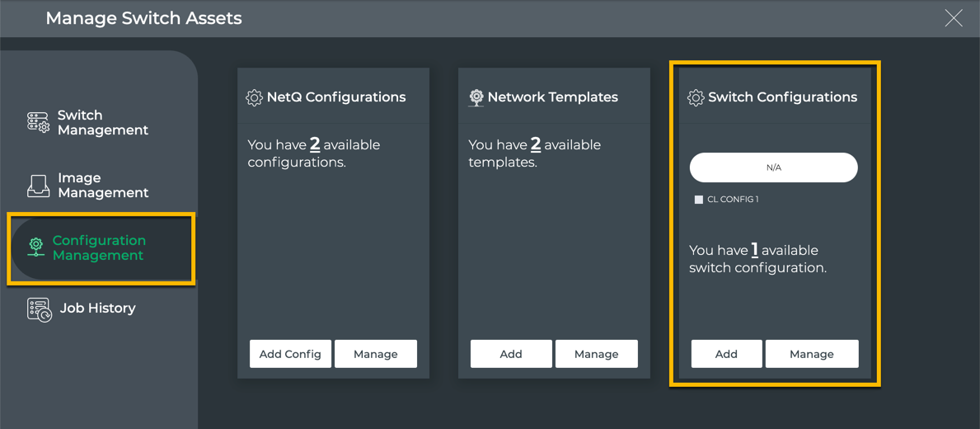Click Manage under NetQ Configurations
This screenshot has height=429, width=980.
(375, 354)
